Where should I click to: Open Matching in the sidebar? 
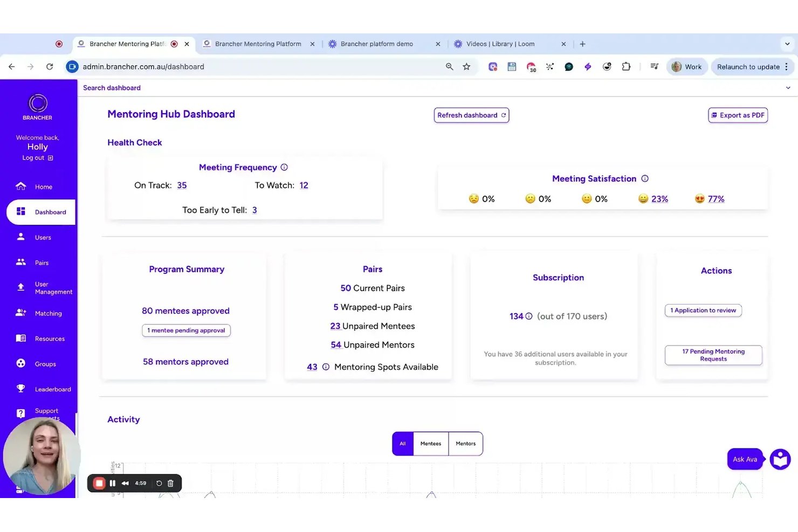click(x=38, y=313)
